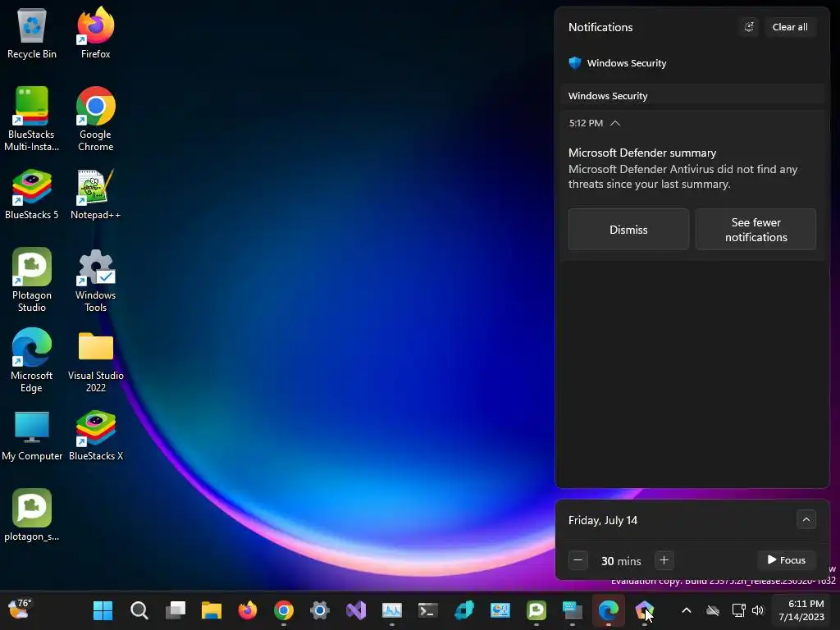Viewport: 840px width, 630px height.
Task: Clear all notifications
Action: click(790, 27)
